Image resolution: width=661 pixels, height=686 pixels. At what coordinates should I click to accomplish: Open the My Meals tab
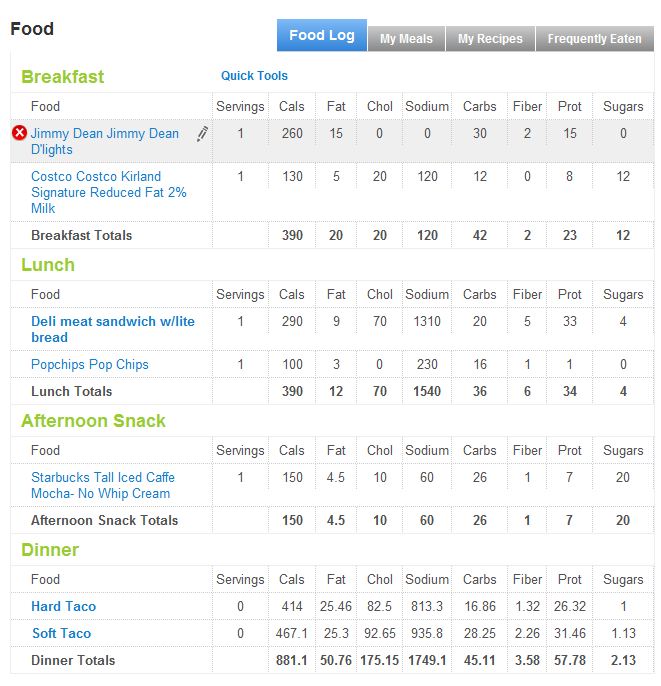coord(406,39)
